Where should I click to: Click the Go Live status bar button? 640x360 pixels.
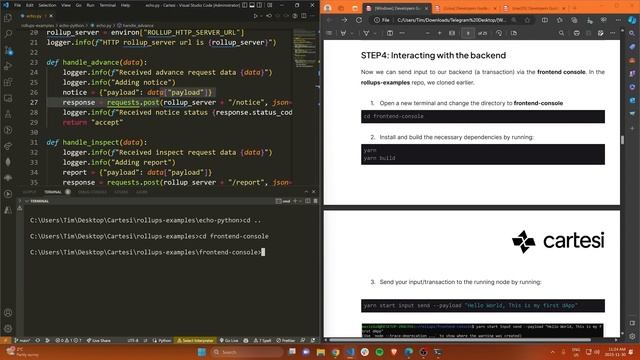click(229, 340)
